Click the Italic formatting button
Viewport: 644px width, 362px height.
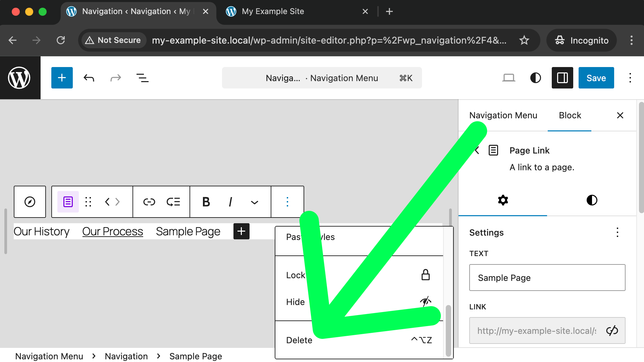(230, 202)
